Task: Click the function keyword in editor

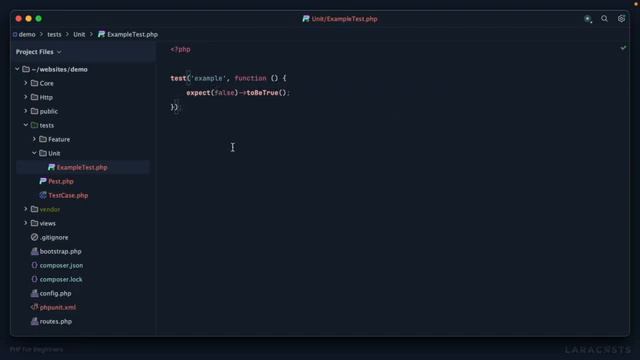Action: coord(250,78)
